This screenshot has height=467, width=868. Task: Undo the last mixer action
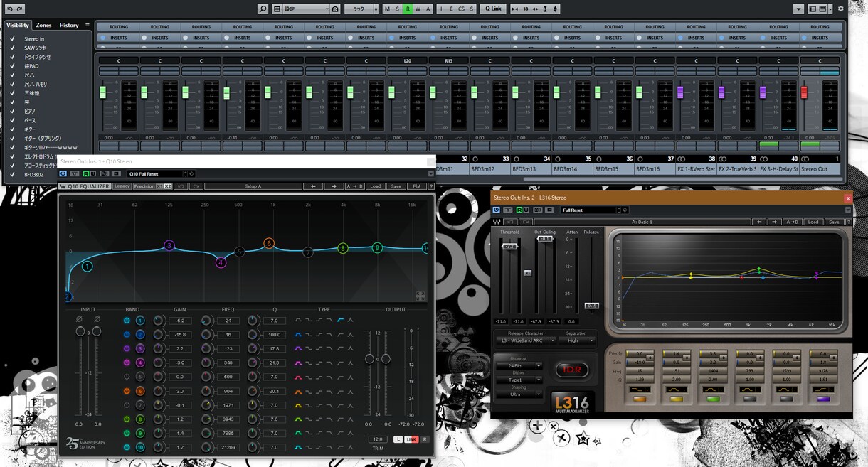(x=9, y=9)
